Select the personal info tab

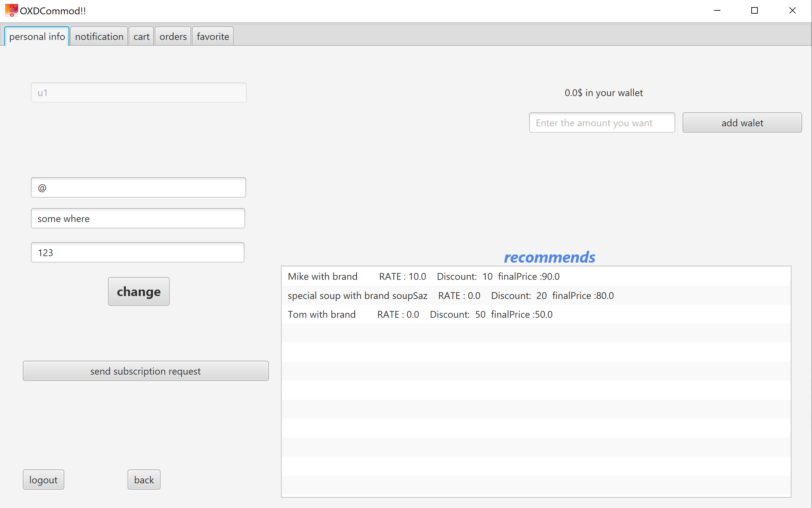37,36
